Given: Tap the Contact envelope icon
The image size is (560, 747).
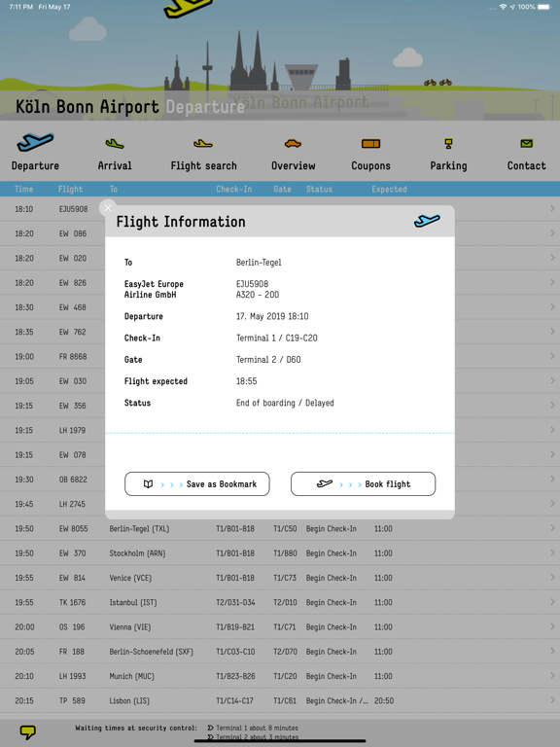Looking at the screenshot, I should pos(526,143).
